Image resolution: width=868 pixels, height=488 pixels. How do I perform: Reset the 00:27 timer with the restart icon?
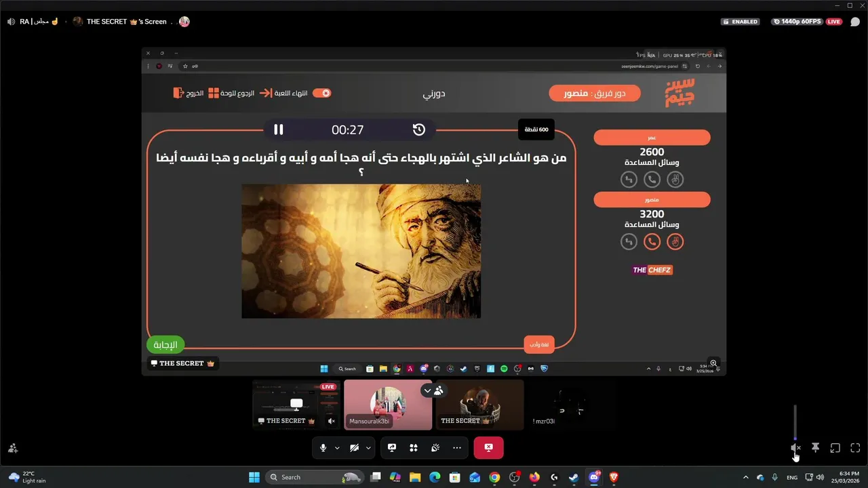tap(419, 129)
